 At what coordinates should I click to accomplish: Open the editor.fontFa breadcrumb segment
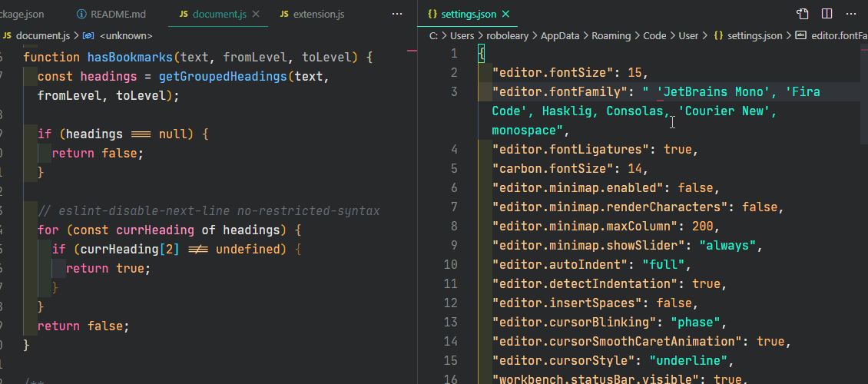tap(840, 35)
